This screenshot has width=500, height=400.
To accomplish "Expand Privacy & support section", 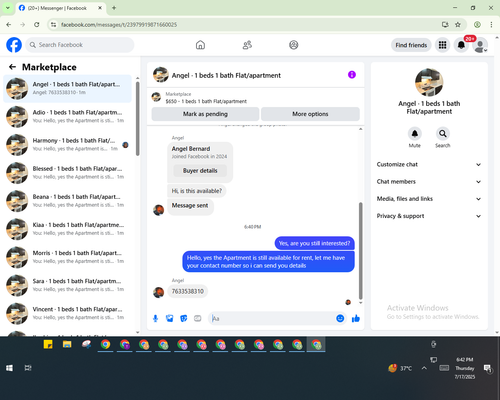I will [x=429, y=216].
